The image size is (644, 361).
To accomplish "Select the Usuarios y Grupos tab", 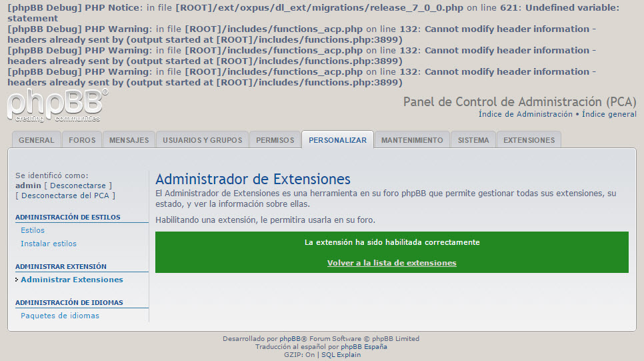I will [x=202, y=140].
